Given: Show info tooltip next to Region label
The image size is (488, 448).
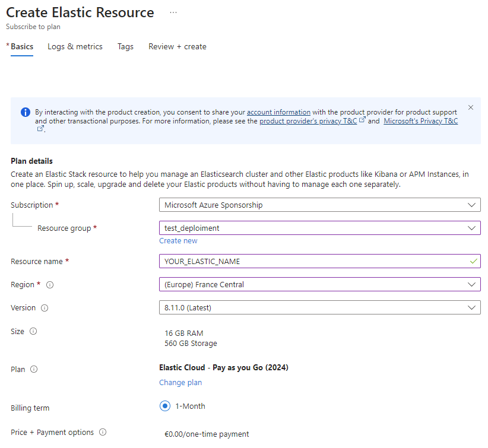Looking at the screenshot, I should tap(50, 285).
